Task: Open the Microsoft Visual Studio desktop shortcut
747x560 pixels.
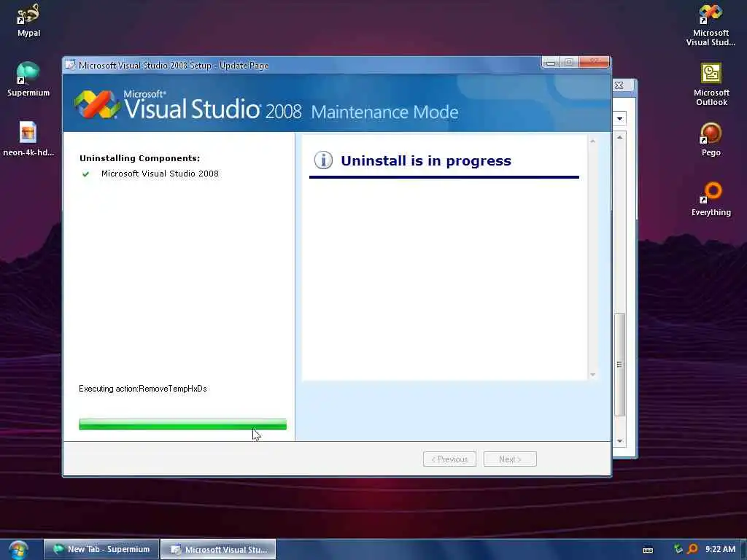Action: [x=711, y=24]
